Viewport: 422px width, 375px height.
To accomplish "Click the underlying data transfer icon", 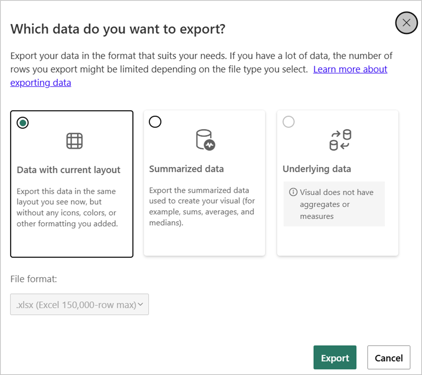I will 340,140.
